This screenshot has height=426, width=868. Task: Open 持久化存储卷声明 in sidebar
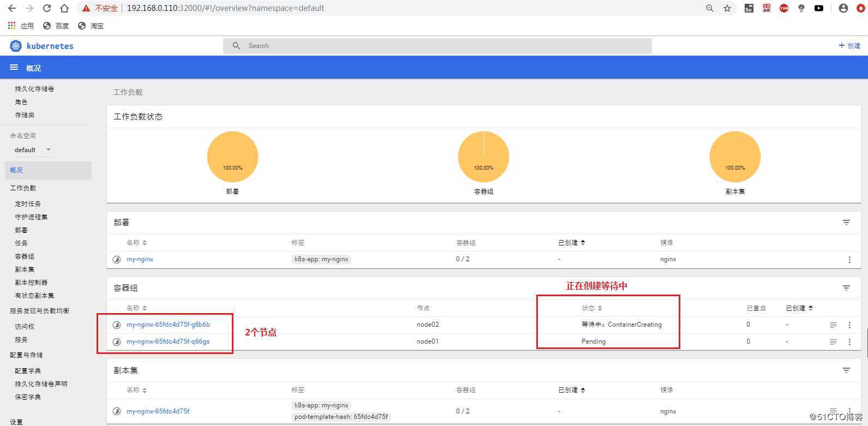tap(41, 384)
